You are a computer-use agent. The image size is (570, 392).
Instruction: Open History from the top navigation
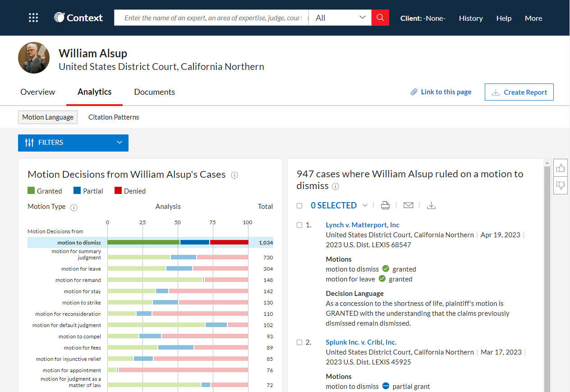pyautogui.click(x=471, y=18)
